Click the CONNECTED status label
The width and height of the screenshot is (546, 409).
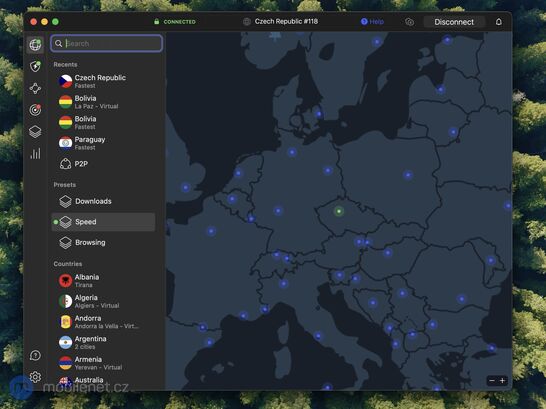pyautogui.click(x=180, y=22)
